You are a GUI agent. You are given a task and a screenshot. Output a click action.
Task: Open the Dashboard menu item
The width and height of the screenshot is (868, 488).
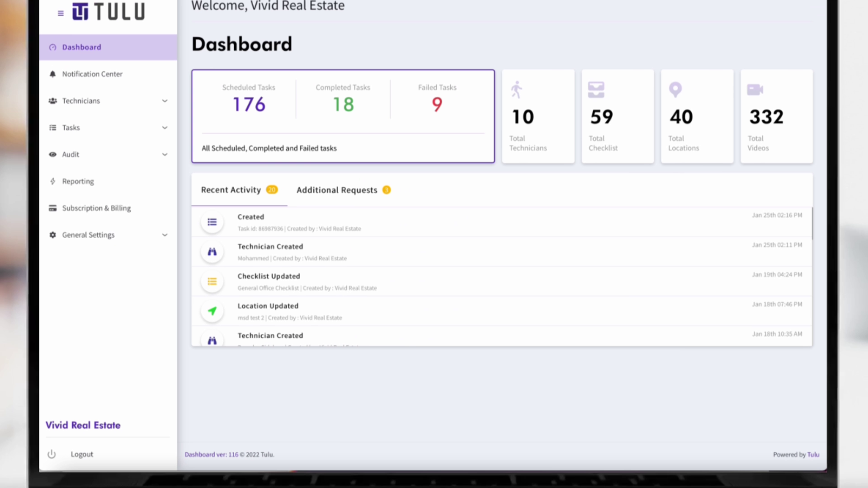pyautogui.click(x=108, y=47)
